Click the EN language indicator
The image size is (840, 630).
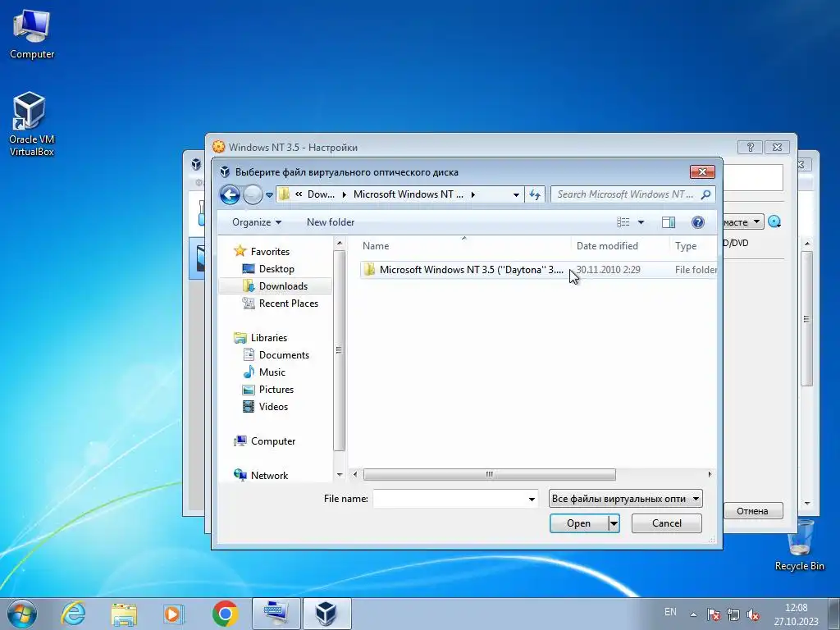[x=670, y=612]
